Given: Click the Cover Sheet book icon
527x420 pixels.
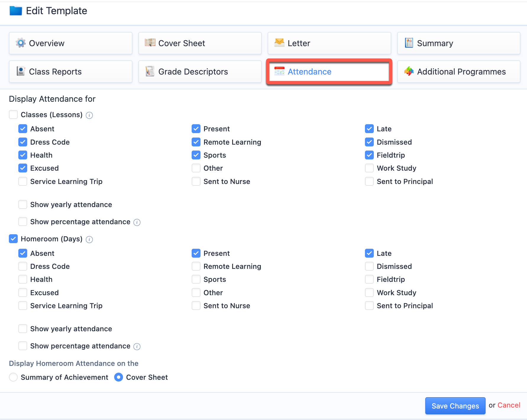Looking at the screenshot, I should click(150, 43).
